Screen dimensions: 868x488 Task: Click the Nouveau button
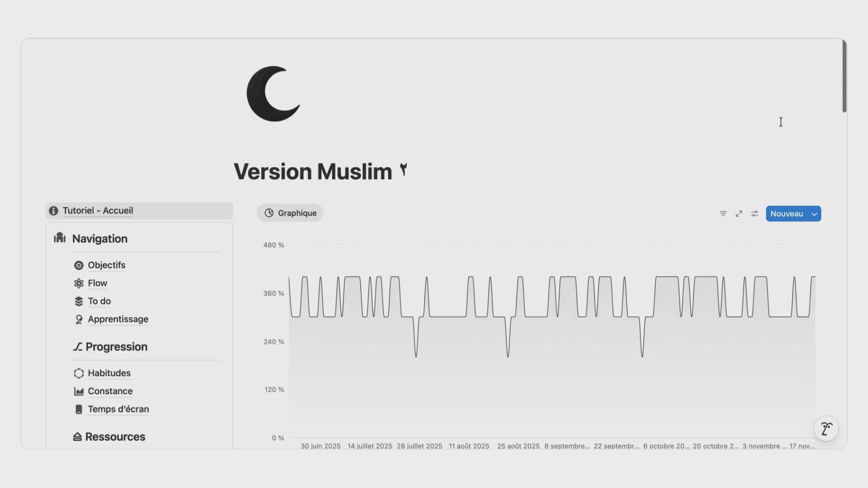(786, 214)
